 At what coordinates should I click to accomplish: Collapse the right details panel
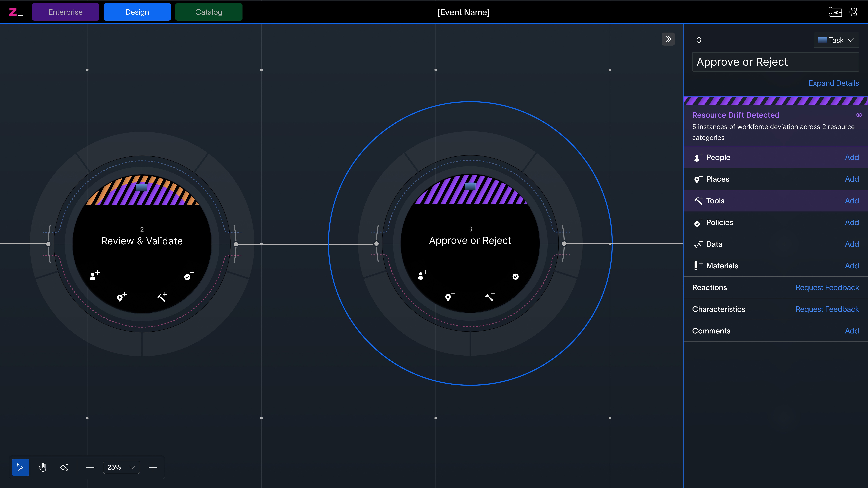coord(668,39)
